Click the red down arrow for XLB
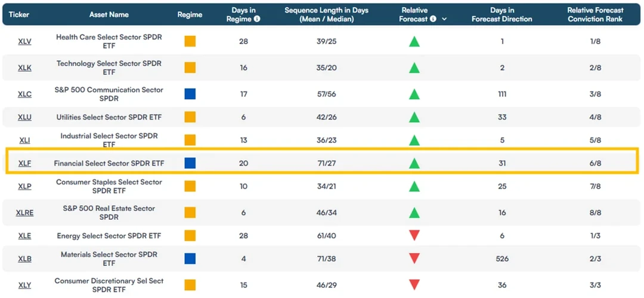The width and height of the screenshot is (644, 298). (x=414, y=259)
